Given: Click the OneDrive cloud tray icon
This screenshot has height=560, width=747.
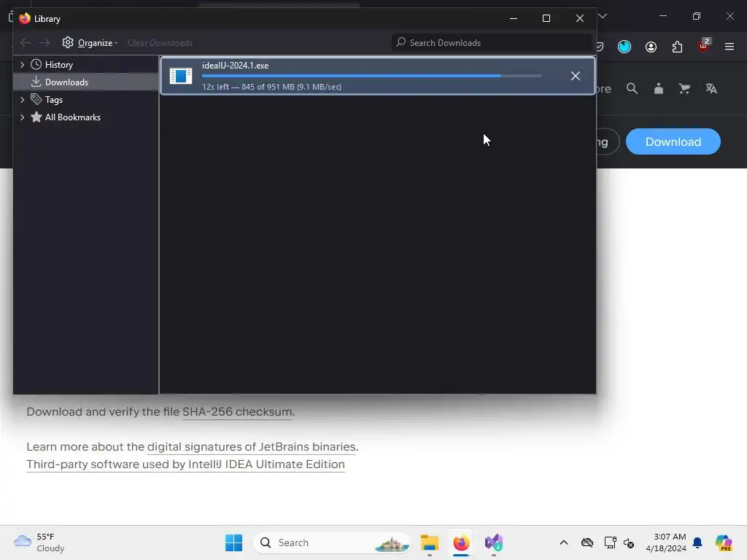Looking at the screenshot, I should point(587,542).
